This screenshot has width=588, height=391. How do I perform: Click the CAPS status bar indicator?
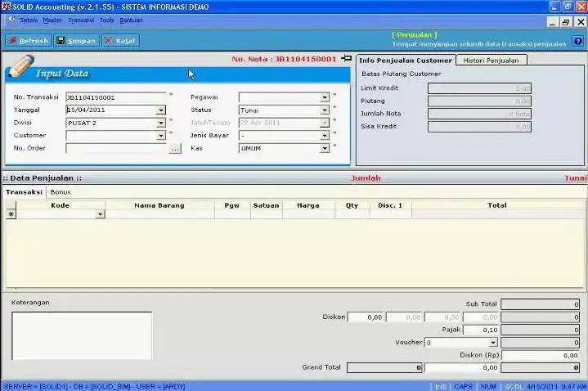point(464,386)
